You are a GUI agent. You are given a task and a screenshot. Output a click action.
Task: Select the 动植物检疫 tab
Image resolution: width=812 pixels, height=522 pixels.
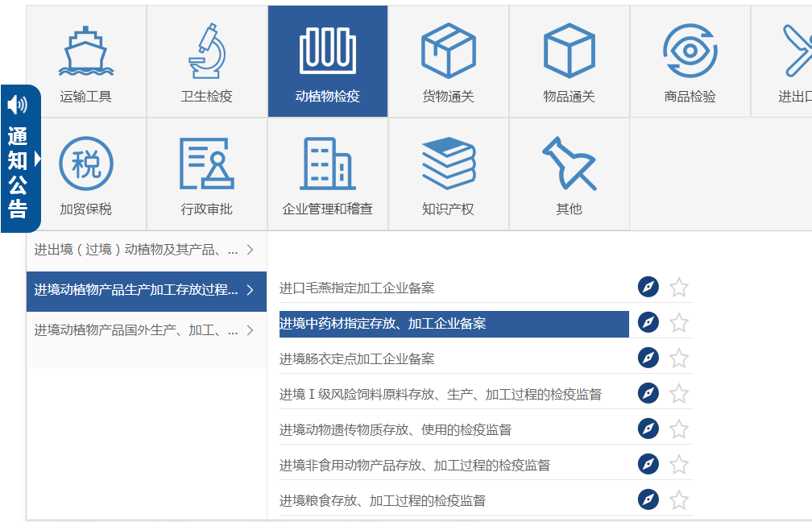327,61
